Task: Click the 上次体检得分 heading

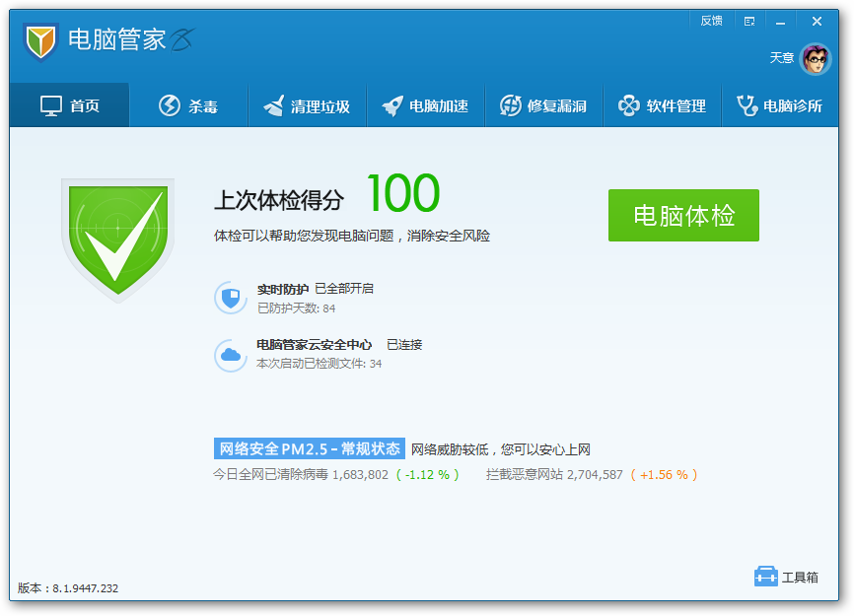Action: pyautogui.click(x=279, y=200)
